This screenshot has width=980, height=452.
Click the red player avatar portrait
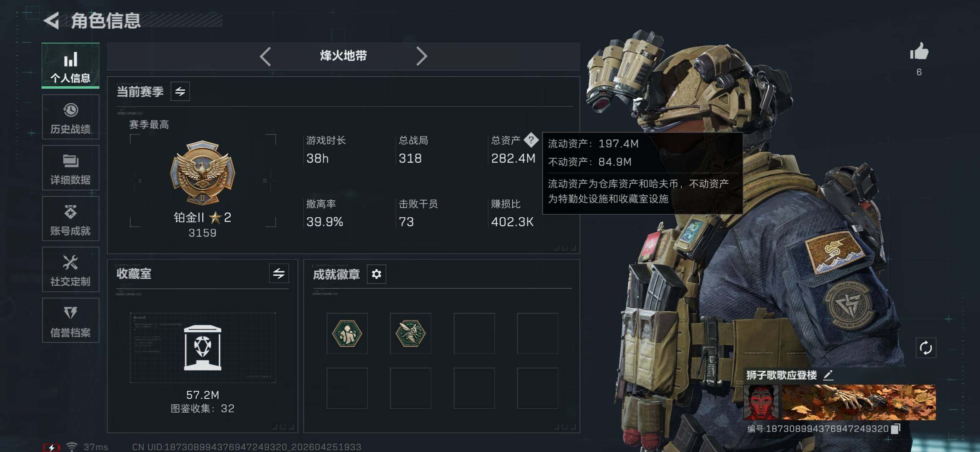click(x=761, y=403)
